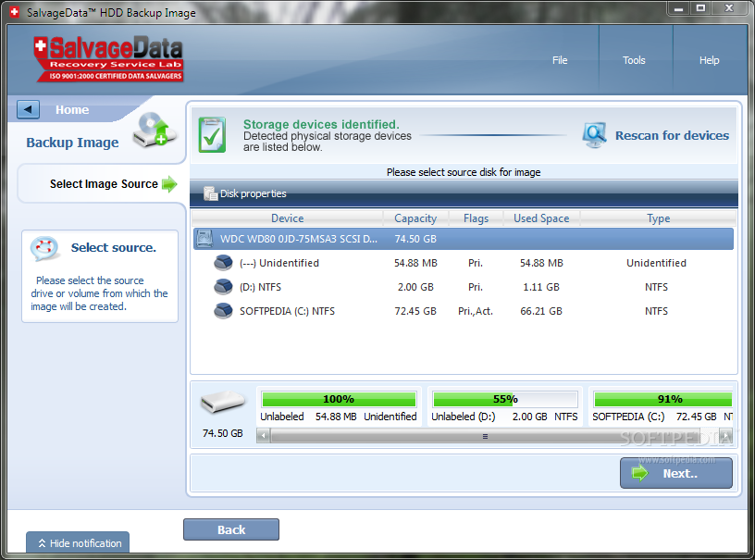The height and width of the screenshot is (560, 755).
Task: Click the 100% usage bar
Action: (339, 399)
